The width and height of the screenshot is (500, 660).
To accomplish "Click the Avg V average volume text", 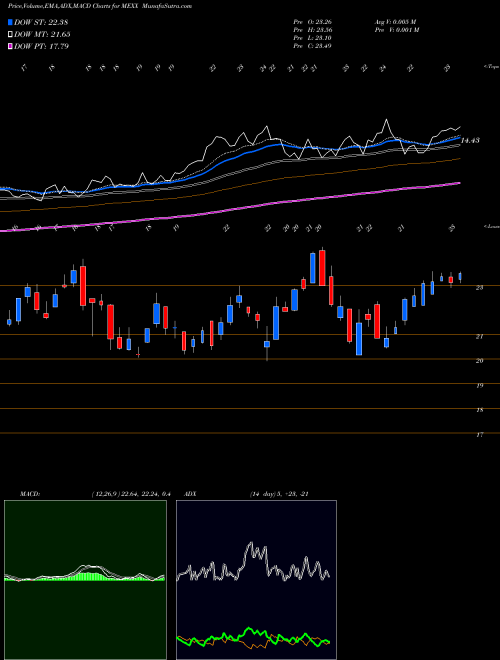I will tap(396, 21).
